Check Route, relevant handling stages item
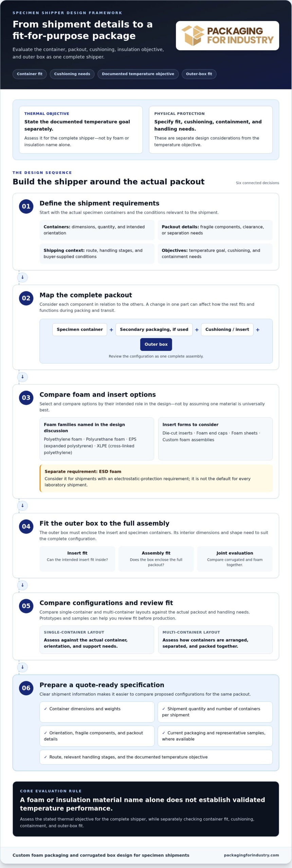This screenshot has height=868, width=292. click(x=156, y=757)
